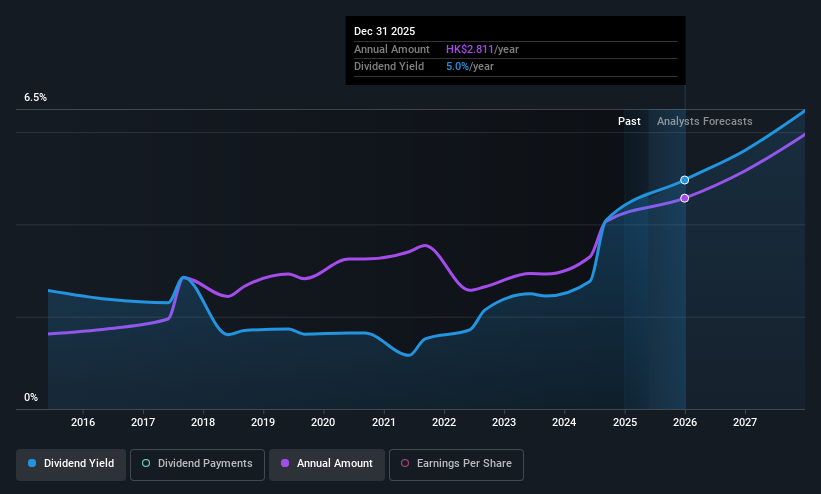The width and height of the screenshot is (821, 494).
Task: Toggle the Dividend Yield legend button
Action: 71,464
